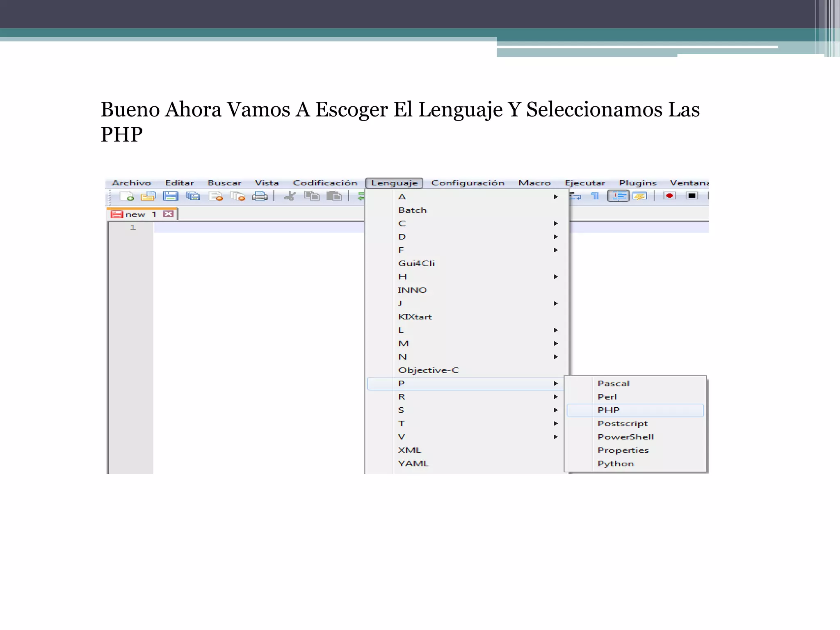Expand the D language submenu
840x630 pixels.
click(466, 237)
